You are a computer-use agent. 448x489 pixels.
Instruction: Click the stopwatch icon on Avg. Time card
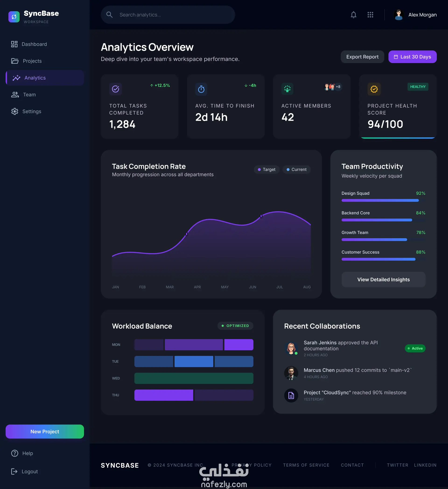click(x=201, y=89)
